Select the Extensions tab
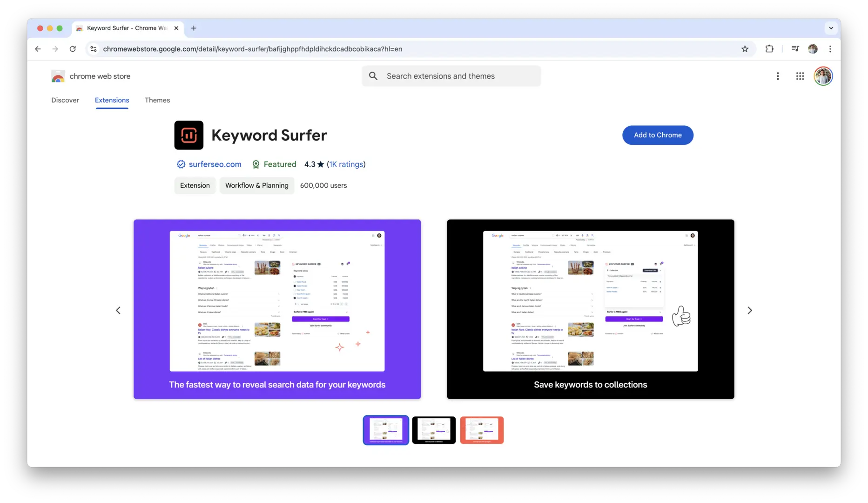 click(x=112, y=100)
